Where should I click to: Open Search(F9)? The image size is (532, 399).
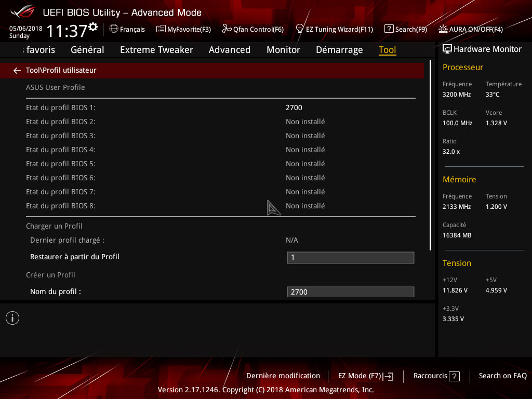(411, 29)
